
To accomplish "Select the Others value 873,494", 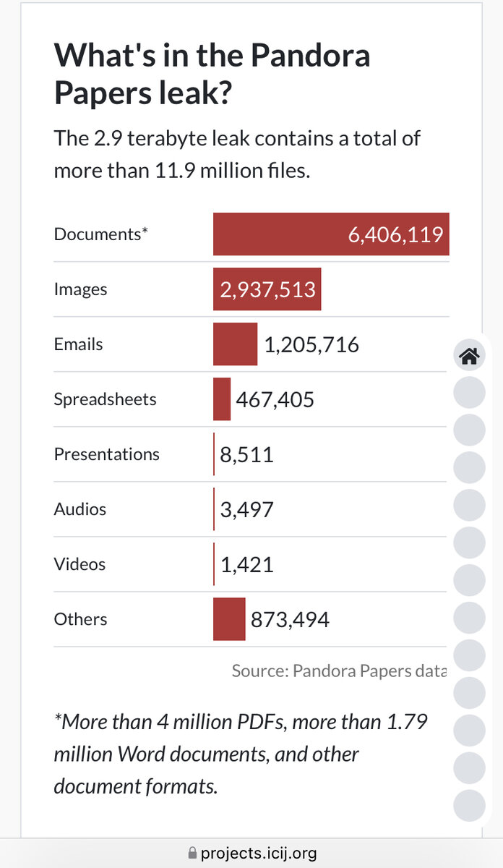I will point(290,620).
